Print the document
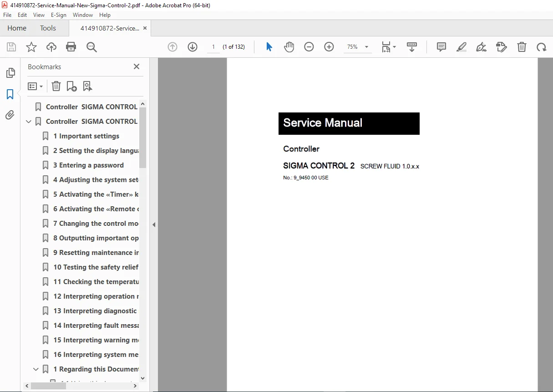 pos(71,47)
